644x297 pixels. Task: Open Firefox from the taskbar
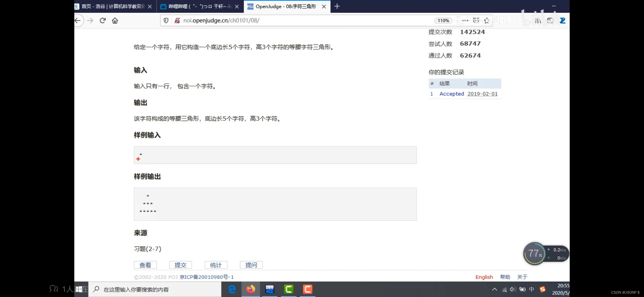point(250,289)
